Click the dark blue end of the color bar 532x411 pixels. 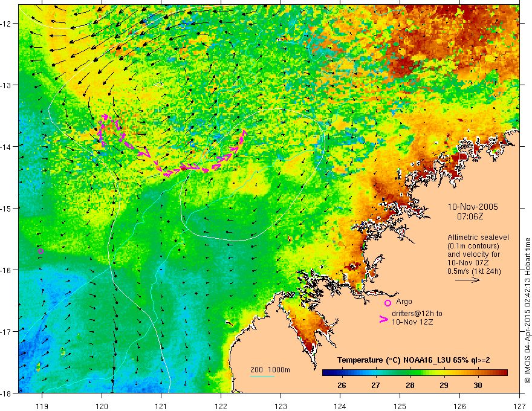[327, 373]
